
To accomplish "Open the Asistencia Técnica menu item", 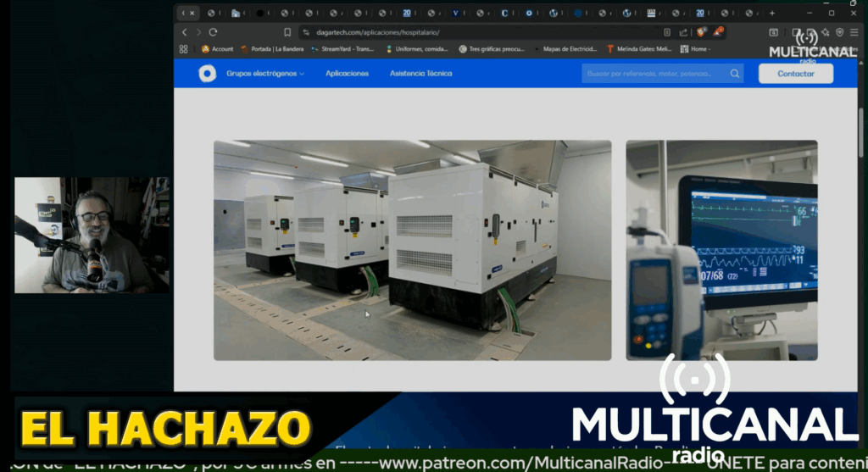I will pos(420,74).
